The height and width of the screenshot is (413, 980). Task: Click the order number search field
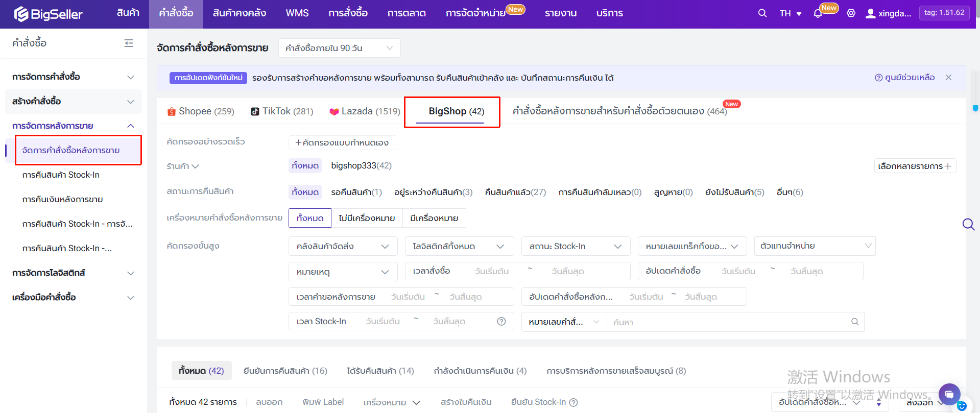pos(730,322)
